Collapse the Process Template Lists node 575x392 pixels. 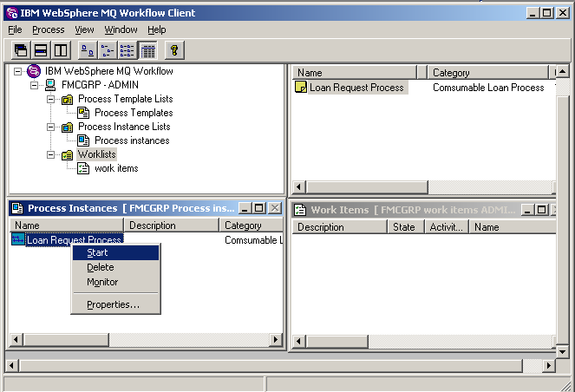(x=51, y=99)
